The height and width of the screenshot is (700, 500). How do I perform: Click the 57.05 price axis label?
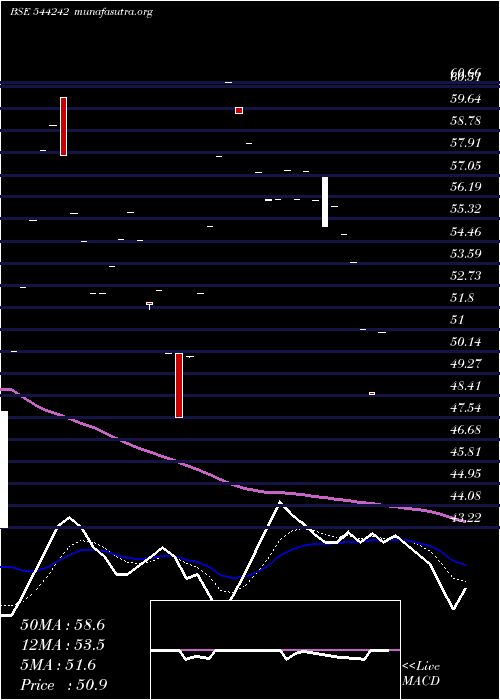(x=466, y=166)
